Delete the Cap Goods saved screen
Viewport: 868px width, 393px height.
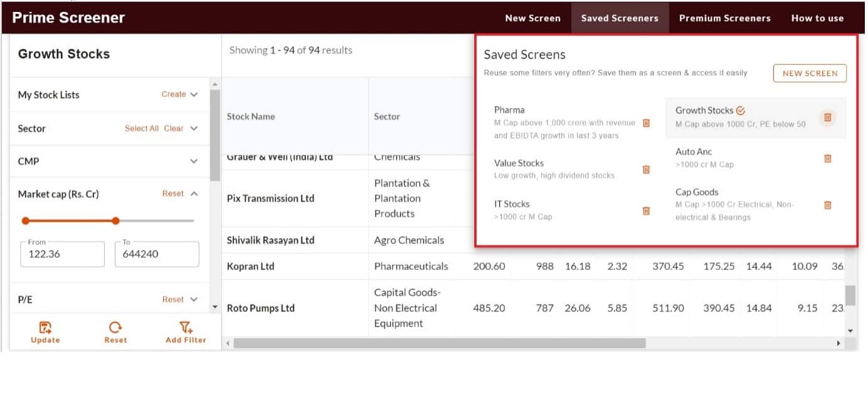click(827, 205)
